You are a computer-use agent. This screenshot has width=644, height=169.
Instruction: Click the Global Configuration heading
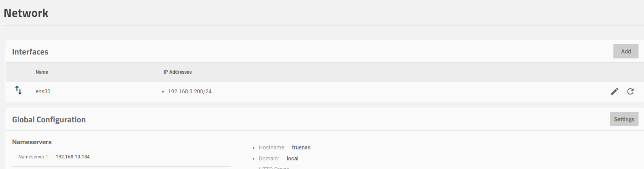pyautogui.click(x=49, y=120)
